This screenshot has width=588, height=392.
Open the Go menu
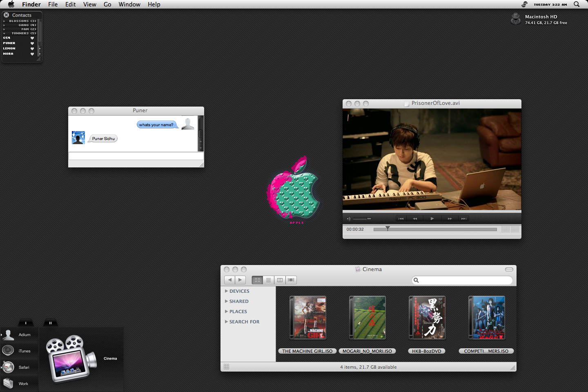point(107,4)
